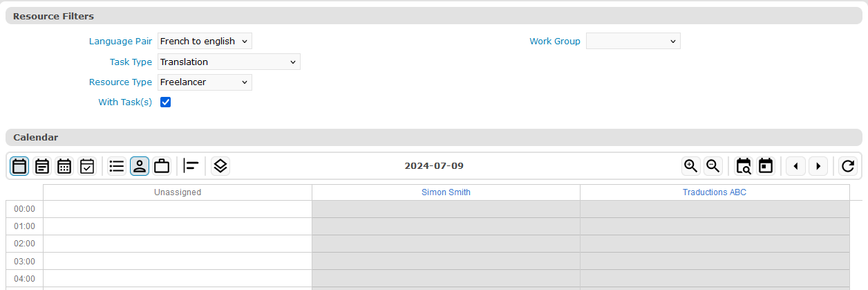
Task: Click the stacked layers icon
Action: tap(220, 166)
